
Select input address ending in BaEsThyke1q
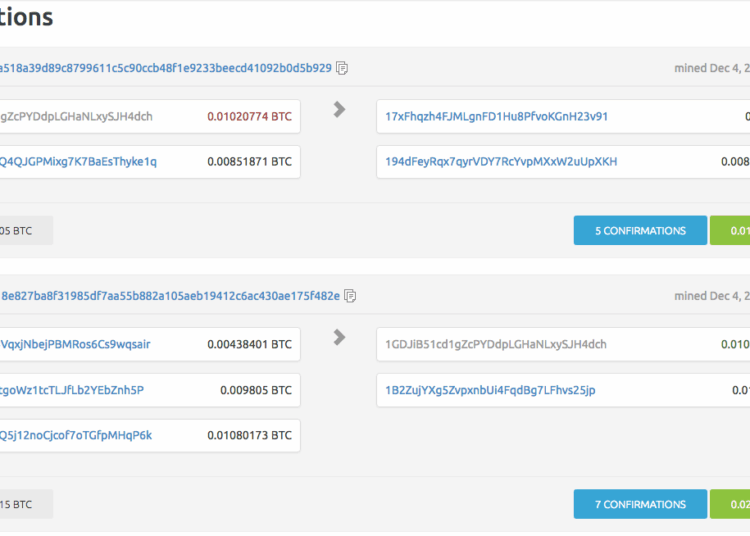pos(78,162)
